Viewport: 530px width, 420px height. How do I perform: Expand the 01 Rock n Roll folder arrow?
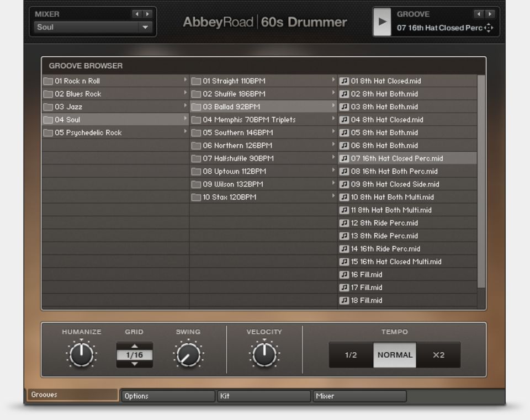click(185, 81)
